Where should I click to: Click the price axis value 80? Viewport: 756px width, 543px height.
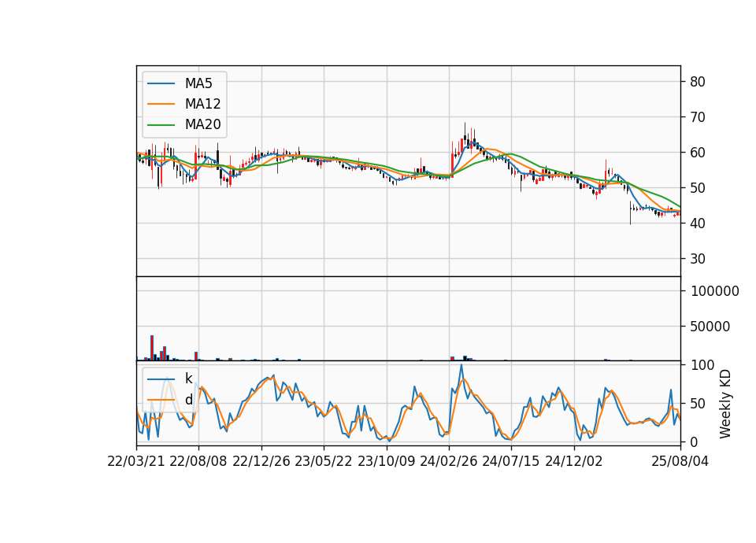(x=697, y=81)
